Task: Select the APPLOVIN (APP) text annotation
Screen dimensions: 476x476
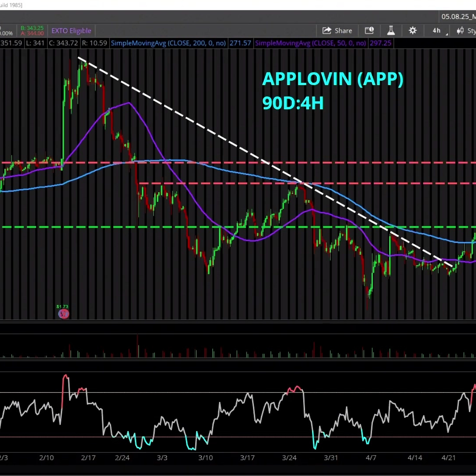Action: (333, 79)
